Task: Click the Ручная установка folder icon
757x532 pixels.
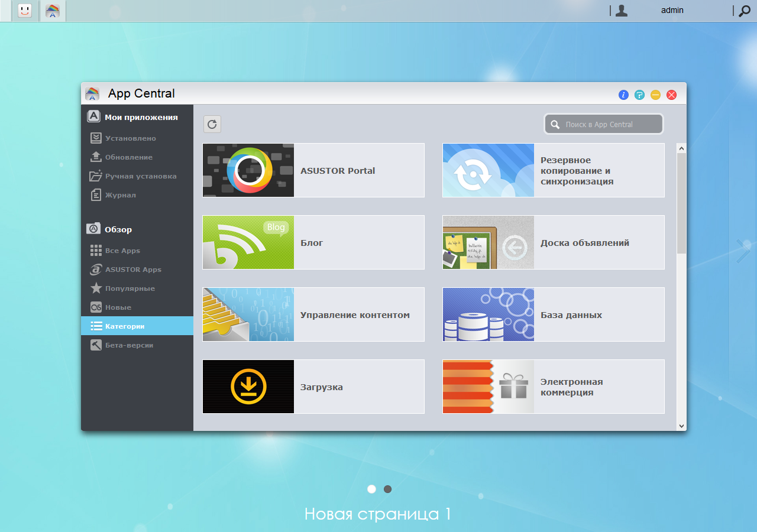Action: click(96, 176)
